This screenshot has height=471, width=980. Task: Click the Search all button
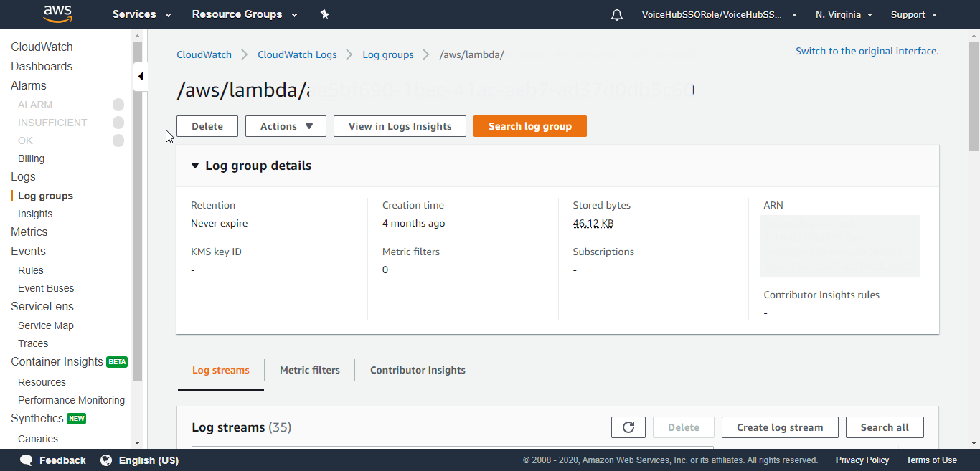coord(885,427)
